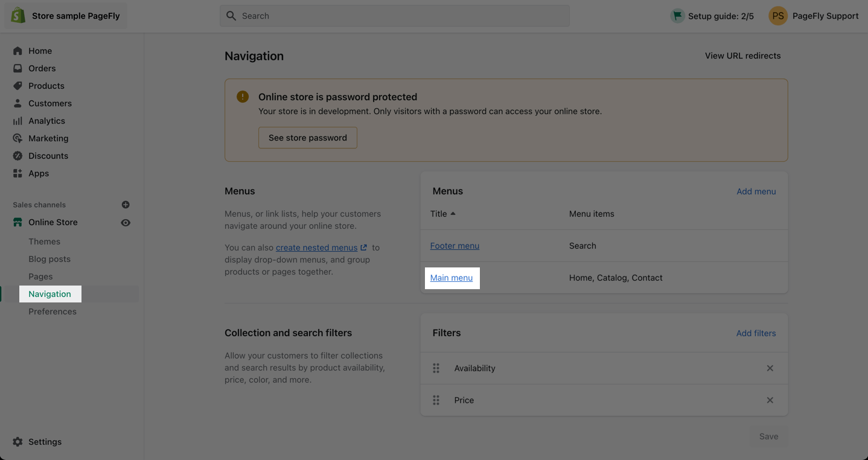Screen dimensions: 868x460
Task: Click View URL redirects
Action: 742,56
